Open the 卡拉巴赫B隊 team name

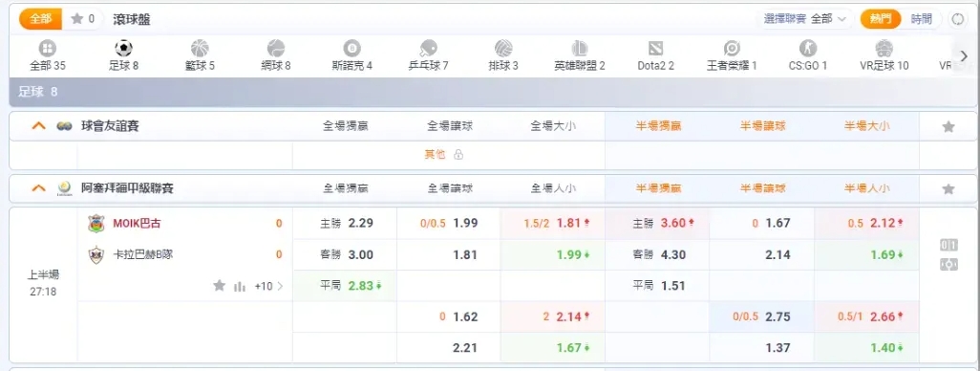coord(142,254)
